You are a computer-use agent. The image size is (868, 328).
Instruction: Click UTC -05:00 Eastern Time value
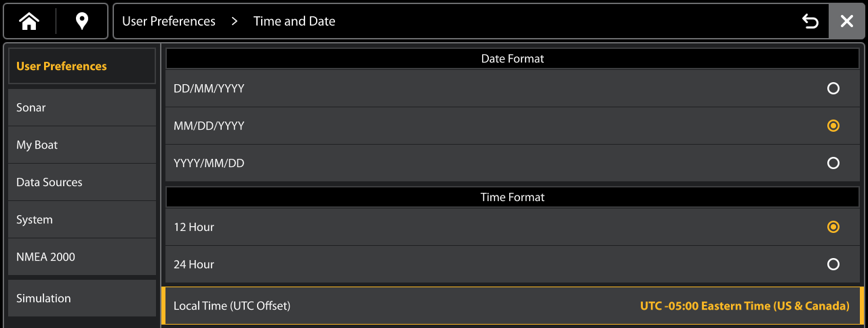coord(745,306)
